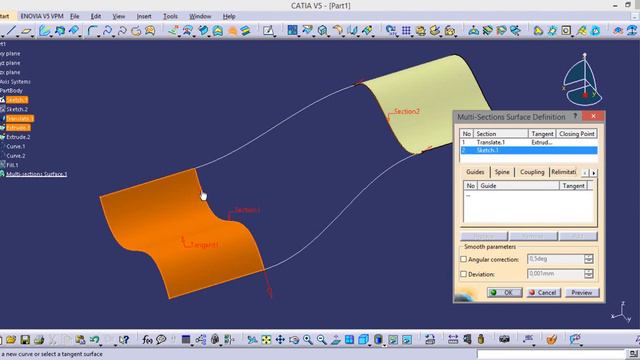Select Multi-sections Surface.1 tree node
The width and height of the screenshot is (640, 360).
36,174
